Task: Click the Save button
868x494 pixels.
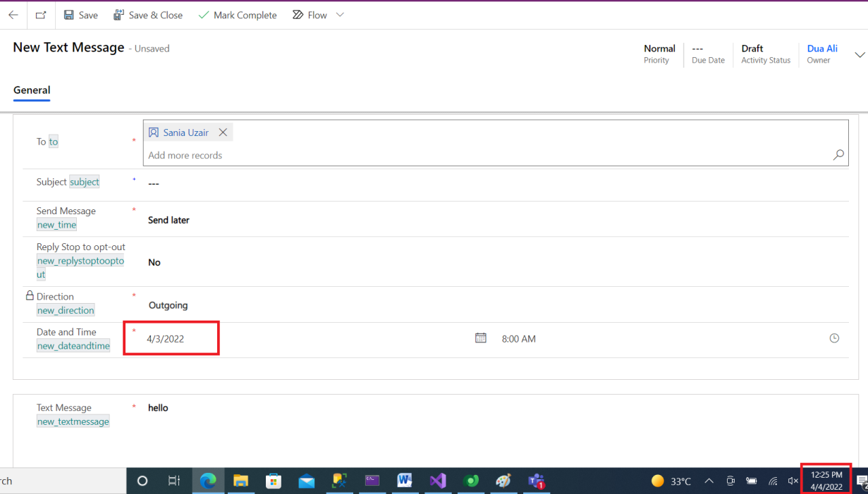Action: click(80, 15)
